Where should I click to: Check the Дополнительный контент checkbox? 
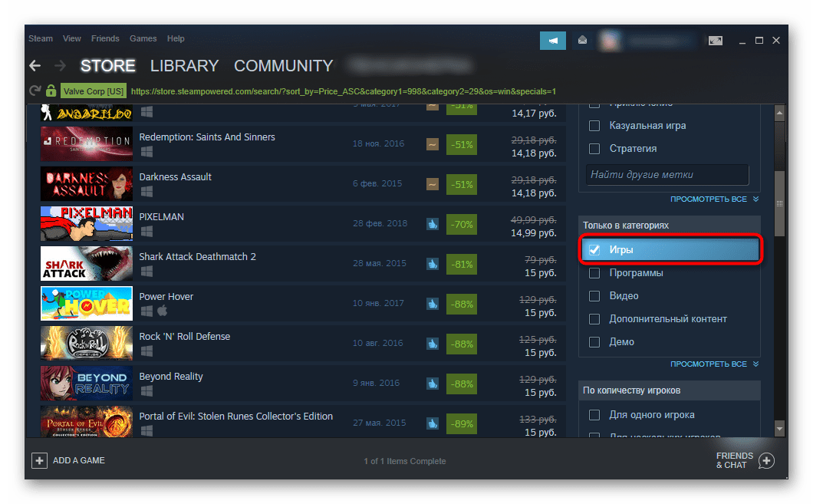tap(594, 319)
